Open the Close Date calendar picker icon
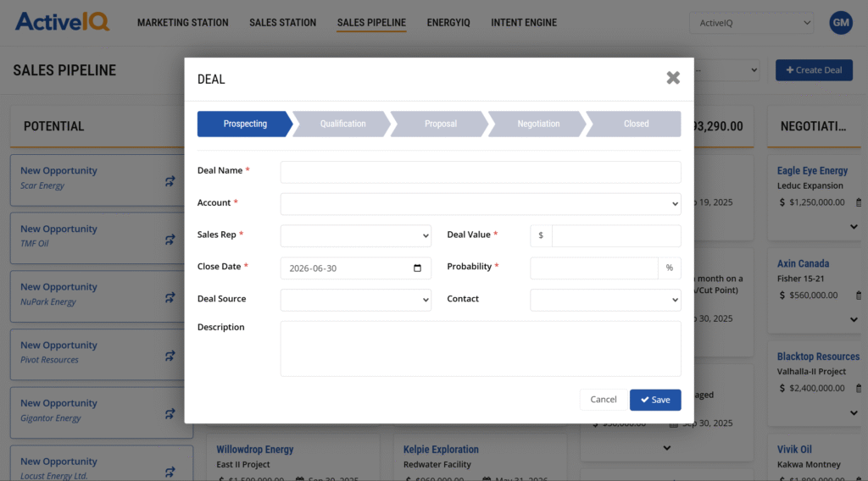The image size is (868, 481). tap(417, 268)
